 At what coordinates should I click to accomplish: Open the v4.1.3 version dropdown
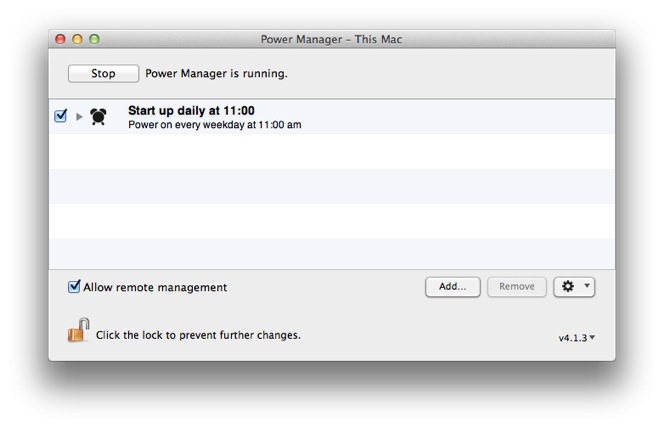coord(576,338)
